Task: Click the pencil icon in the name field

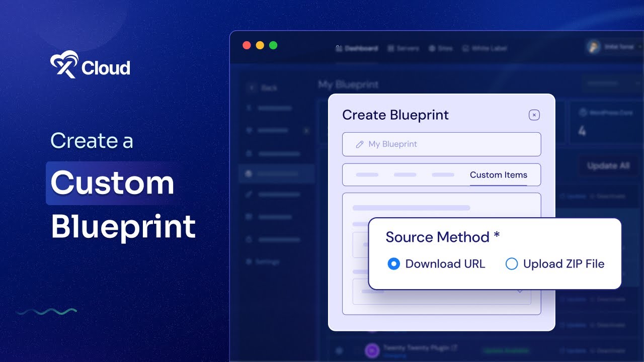Action: coord(359,144)
